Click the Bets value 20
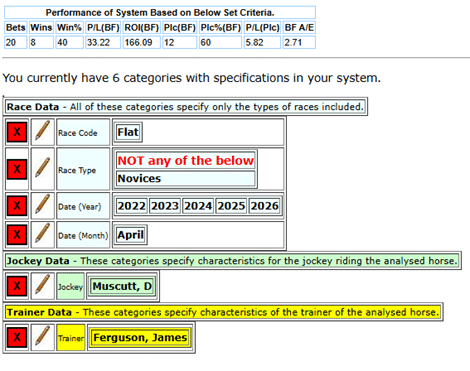The height and width of the screenshot is (371, 470). (x=16, y=43)
